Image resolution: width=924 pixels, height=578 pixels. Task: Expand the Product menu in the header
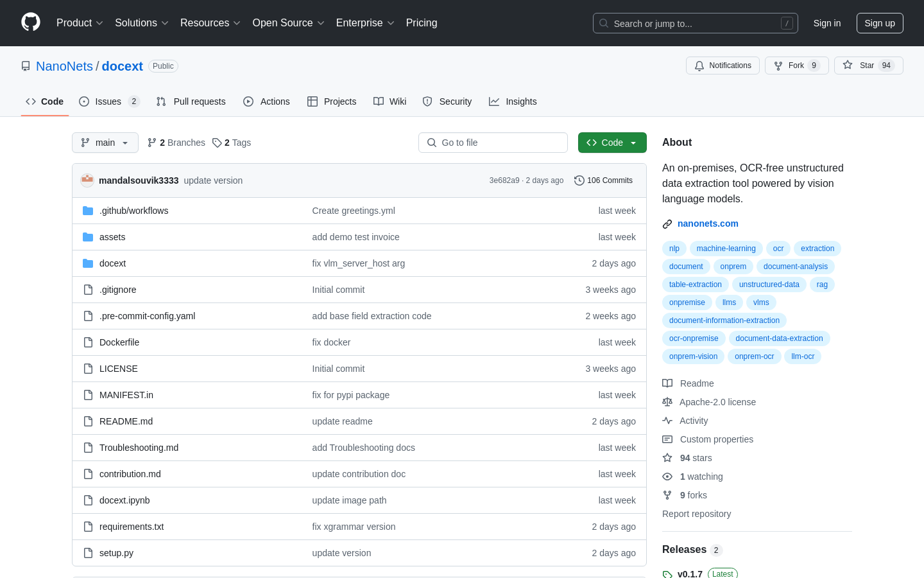(x=80, y=23)
